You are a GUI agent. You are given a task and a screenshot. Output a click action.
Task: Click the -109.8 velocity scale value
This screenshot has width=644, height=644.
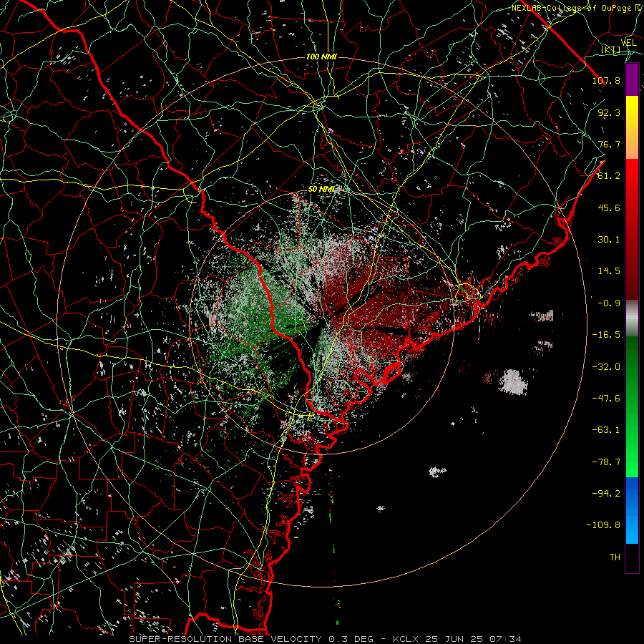(x=603, y=525)
